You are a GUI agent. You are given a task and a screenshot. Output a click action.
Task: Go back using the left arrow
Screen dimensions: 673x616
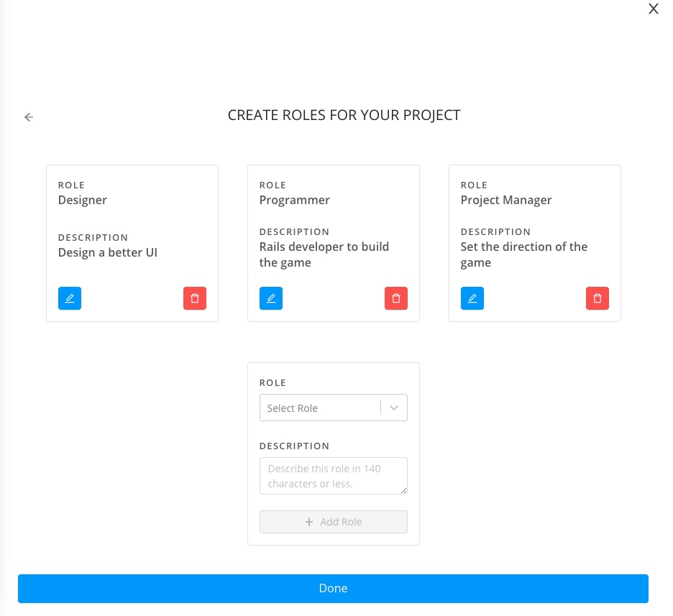pos(29,117)
